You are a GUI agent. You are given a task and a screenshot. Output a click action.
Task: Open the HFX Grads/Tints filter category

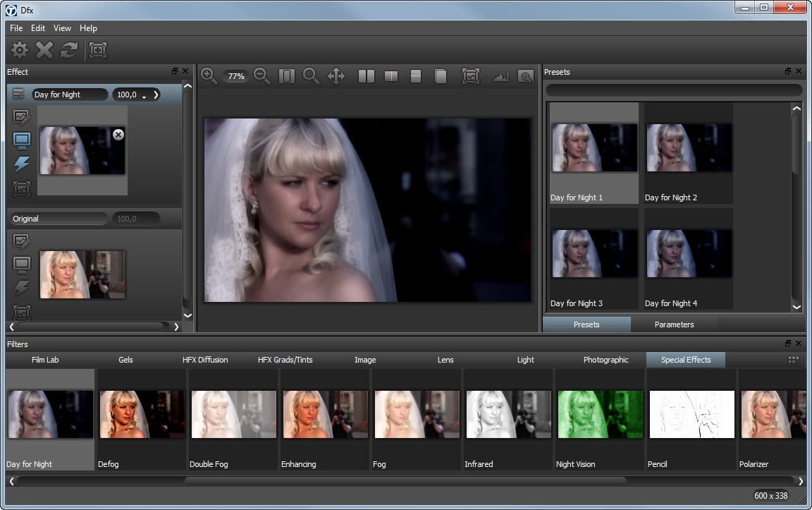point(285,360)
